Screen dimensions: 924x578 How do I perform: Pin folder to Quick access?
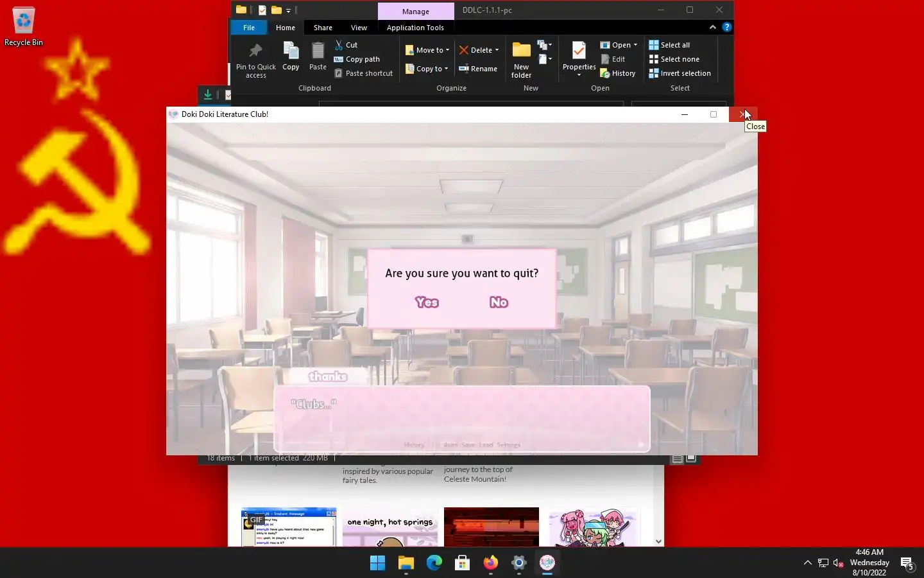[255, 60]
